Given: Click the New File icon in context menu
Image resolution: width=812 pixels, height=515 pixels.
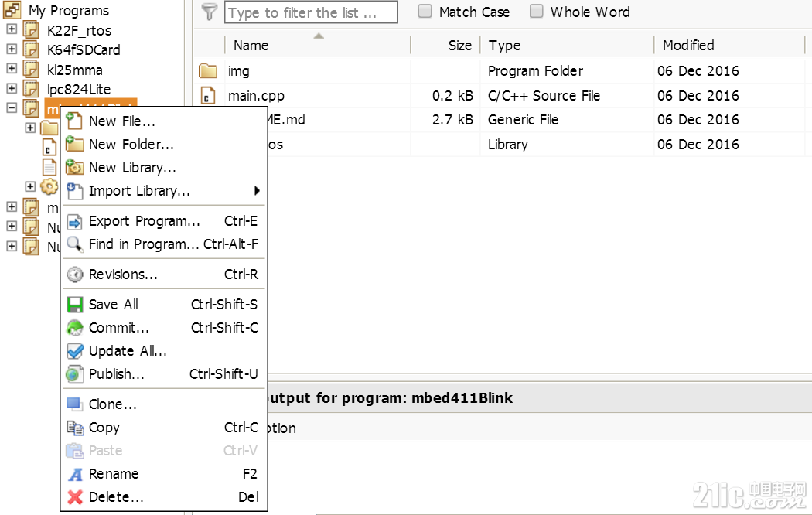Looking at the screenshot, I should click(74, 121).
